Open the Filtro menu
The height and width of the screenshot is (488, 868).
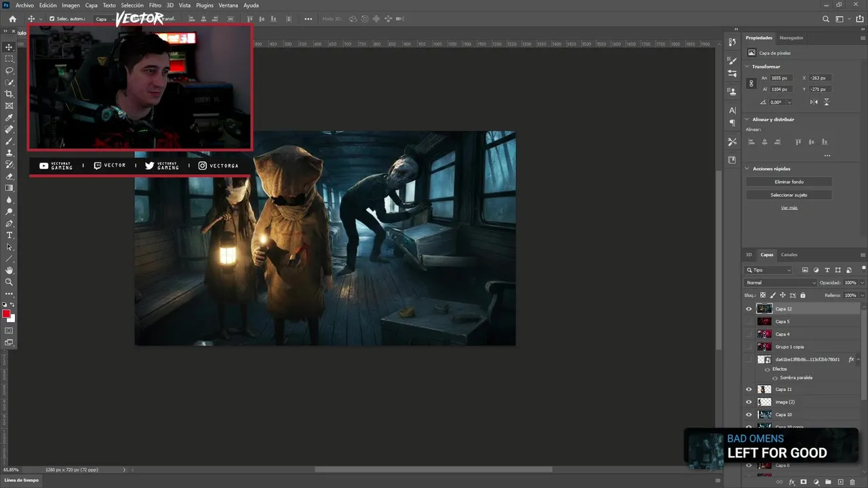tap(155, 5)
